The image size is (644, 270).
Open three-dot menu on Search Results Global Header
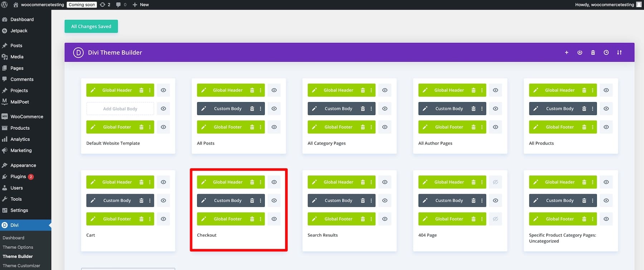coord(371,182)
